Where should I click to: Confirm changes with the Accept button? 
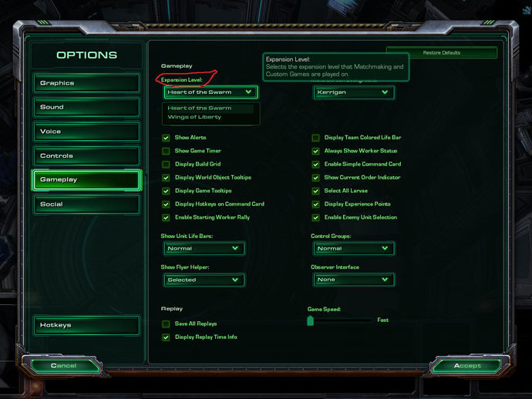click(x=467, y=366)
